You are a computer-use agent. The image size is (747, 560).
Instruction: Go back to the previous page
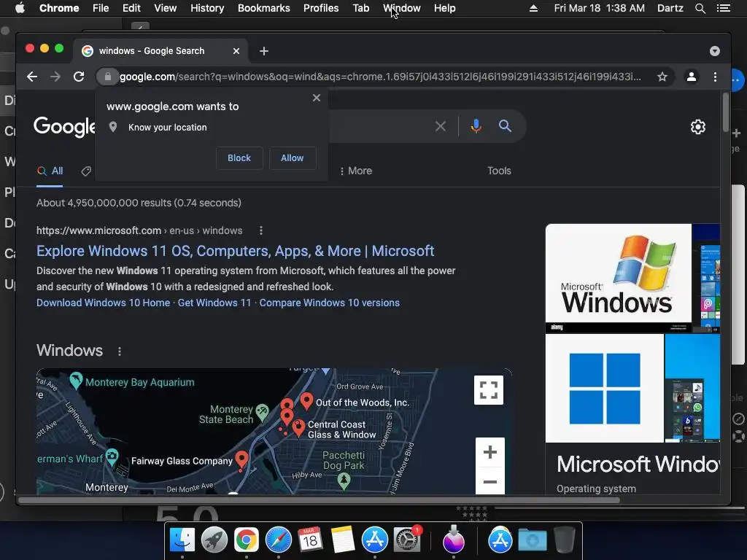[32, 77]
